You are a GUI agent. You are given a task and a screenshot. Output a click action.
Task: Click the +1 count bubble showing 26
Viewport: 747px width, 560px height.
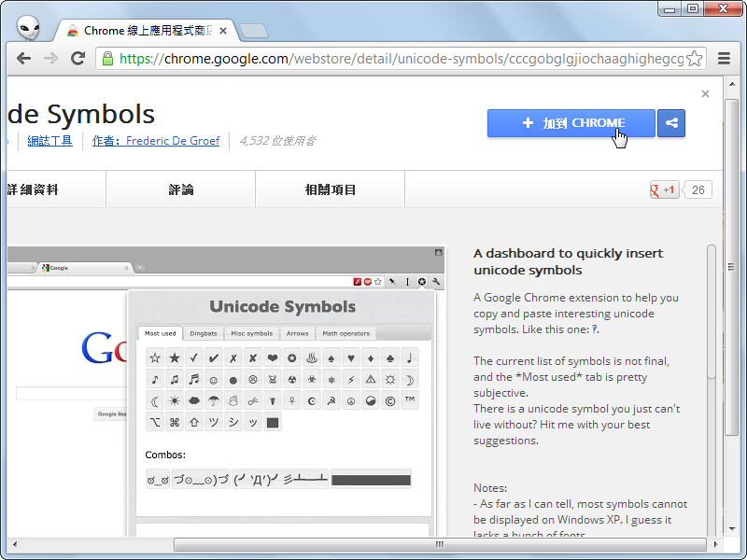(698, 189)
